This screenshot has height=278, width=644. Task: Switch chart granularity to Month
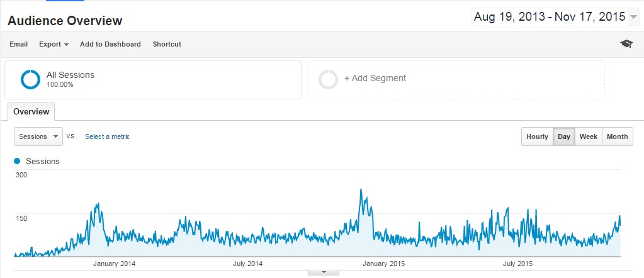[x=618, y=136]
